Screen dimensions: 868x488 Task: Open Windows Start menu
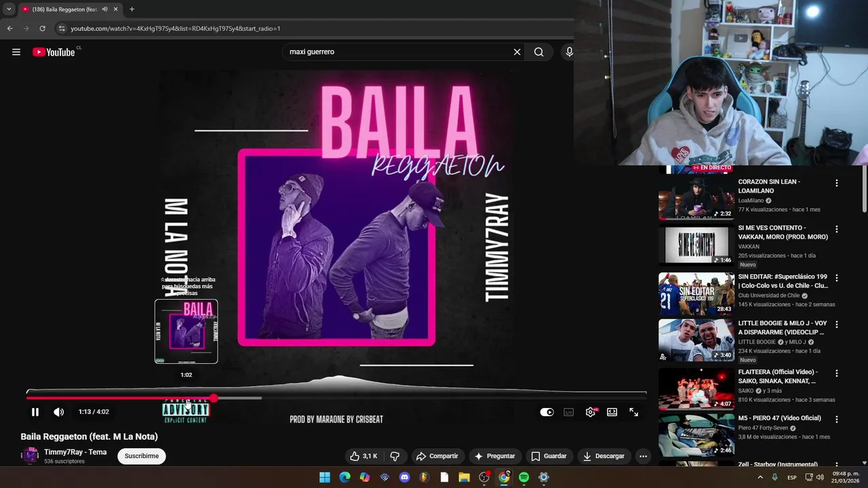[325, 477]
